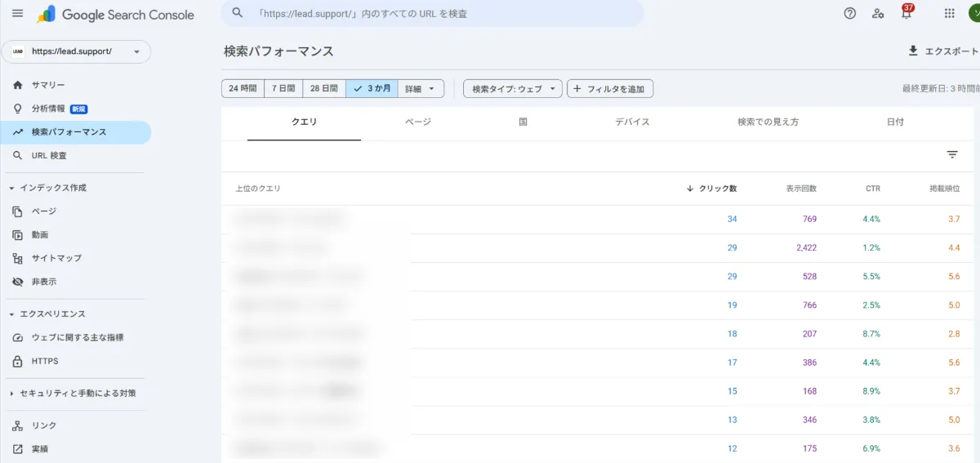
Task: Open the property selector https://lead.support/
Action: [x=76, y=51]
